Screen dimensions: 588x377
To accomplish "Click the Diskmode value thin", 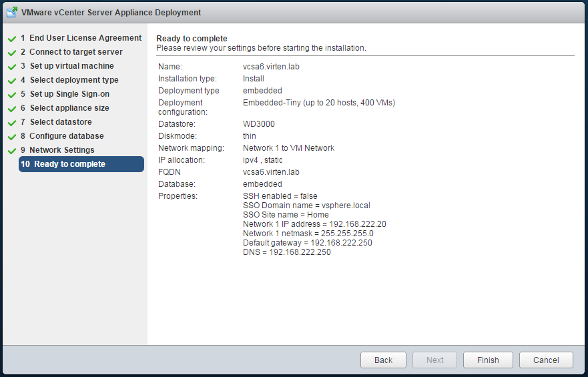I will tap(250, 136).
